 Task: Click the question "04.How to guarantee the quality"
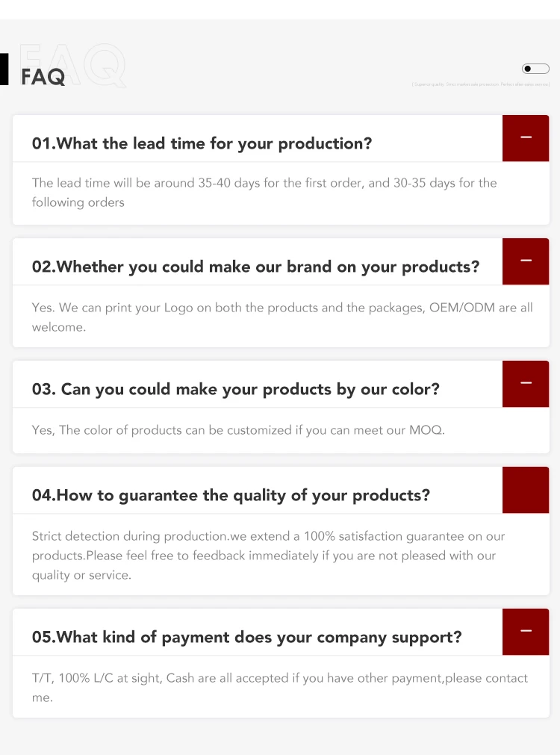point(231,495)
